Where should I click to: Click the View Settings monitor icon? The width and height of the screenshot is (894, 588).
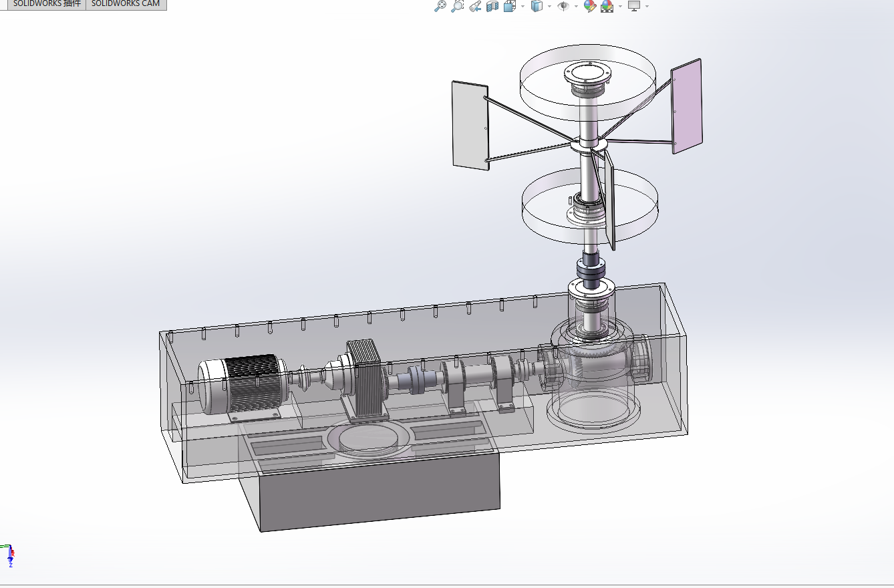tap(634, 6)
